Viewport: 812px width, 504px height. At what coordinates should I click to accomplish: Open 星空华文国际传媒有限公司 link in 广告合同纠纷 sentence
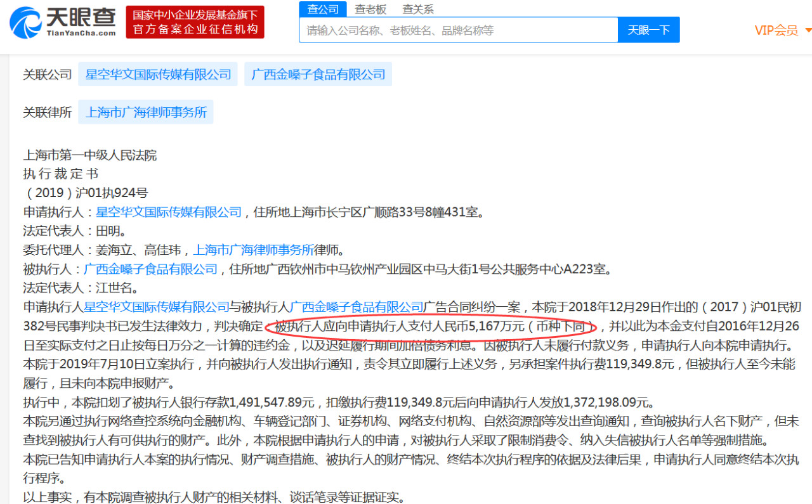[157, 307]
